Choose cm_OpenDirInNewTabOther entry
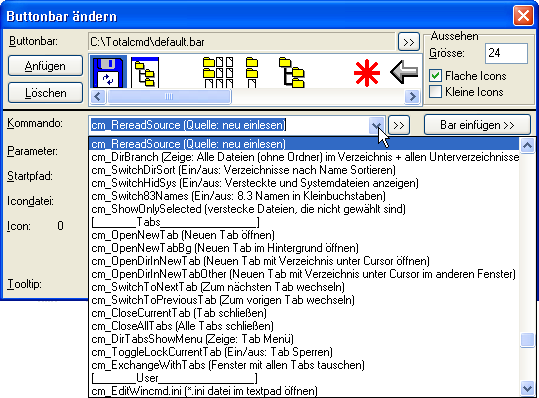 tap(304, 274)
